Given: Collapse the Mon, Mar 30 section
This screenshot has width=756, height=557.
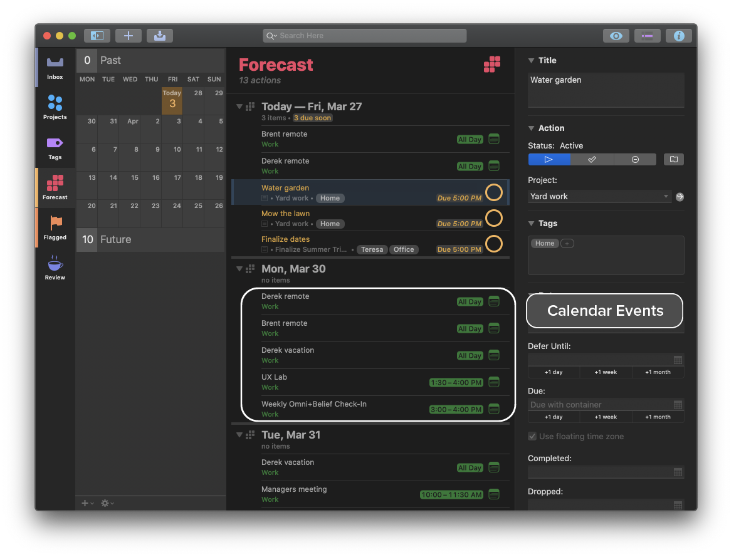Looking at the screenshot, I should 239,269.
